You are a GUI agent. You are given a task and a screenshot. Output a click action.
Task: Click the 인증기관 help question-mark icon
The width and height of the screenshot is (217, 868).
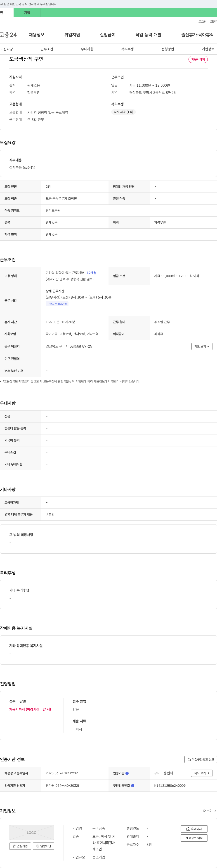coord(127,773)
